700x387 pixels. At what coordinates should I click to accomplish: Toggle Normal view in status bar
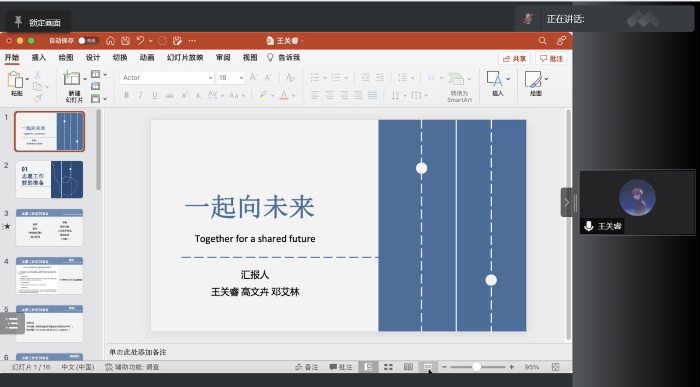pos(368,367)
